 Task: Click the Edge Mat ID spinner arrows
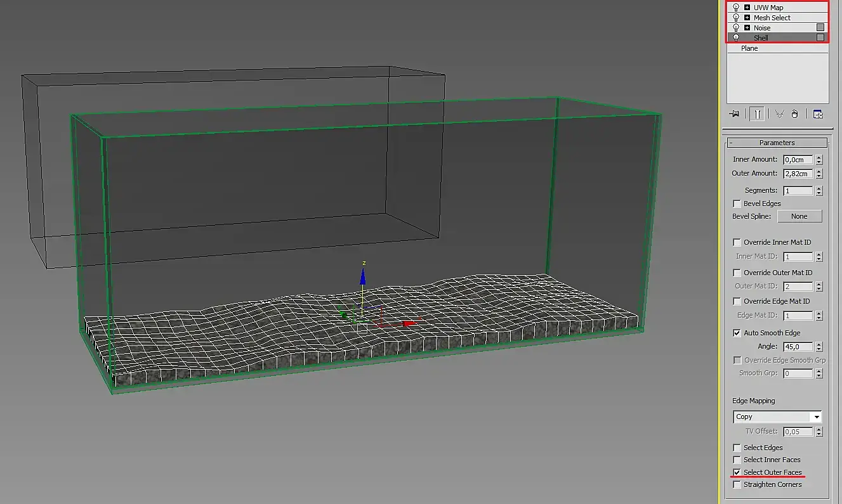click(x=819, y=316)
